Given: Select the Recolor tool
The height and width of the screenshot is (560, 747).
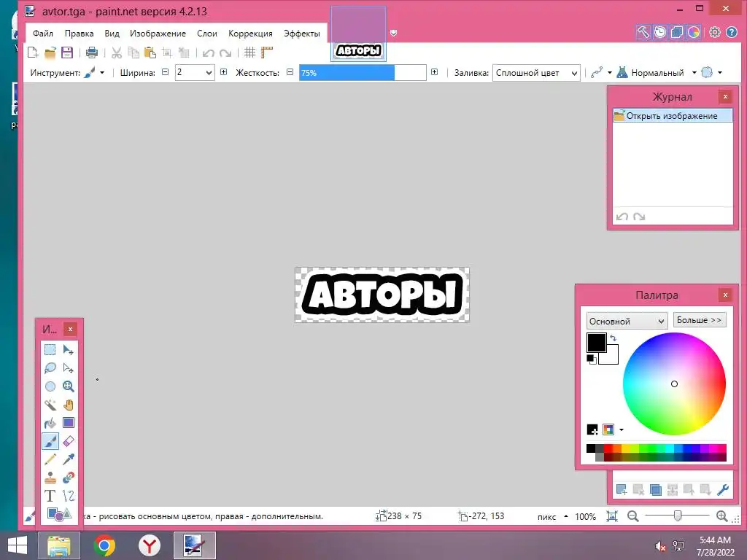Looking at the screenshot, I should [69, 477].
